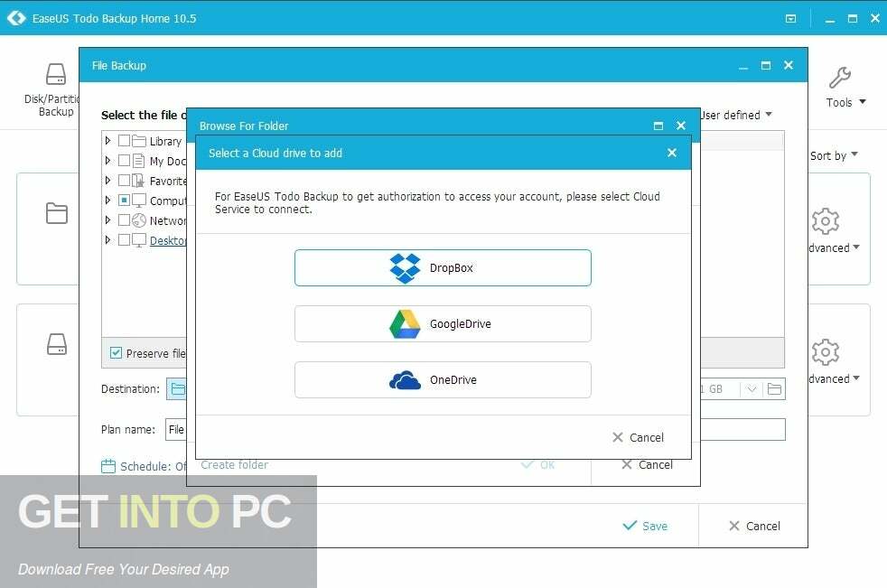Image resolution: width=887 pixels, height=588 pixels.
Task: Close the Select a Cloud drive dialog
Action: (x=671, y=153)
